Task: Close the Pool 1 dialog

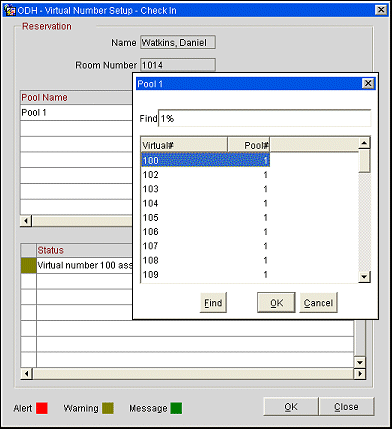Action: 368,83
